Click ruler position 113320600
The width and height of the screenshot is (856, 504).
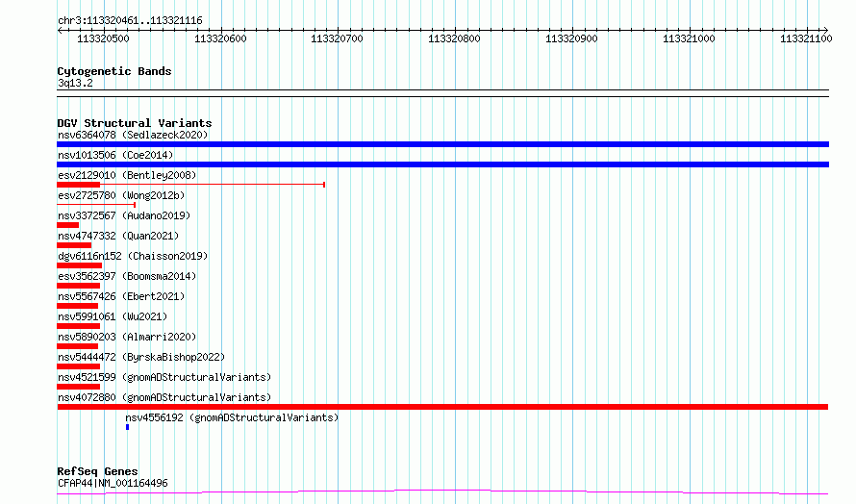pos(220,38)
